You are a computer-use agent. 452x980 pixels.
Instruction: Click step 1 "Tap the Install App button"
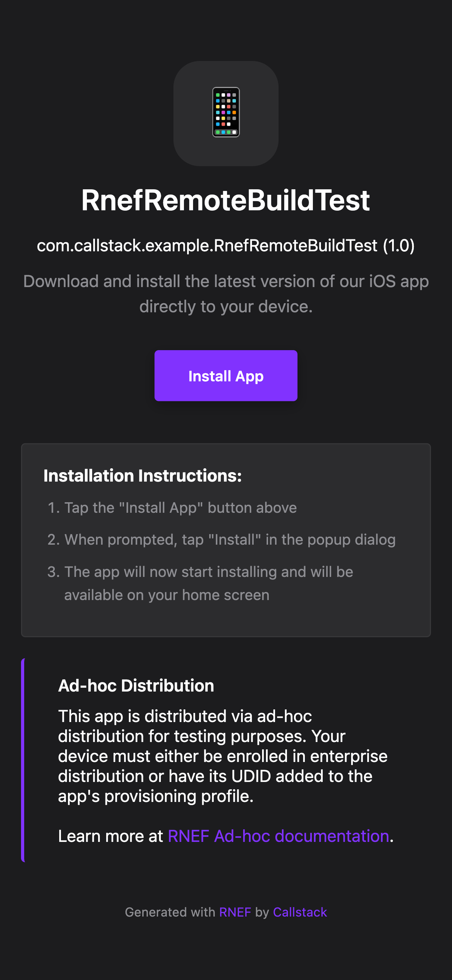pos(180,508)
